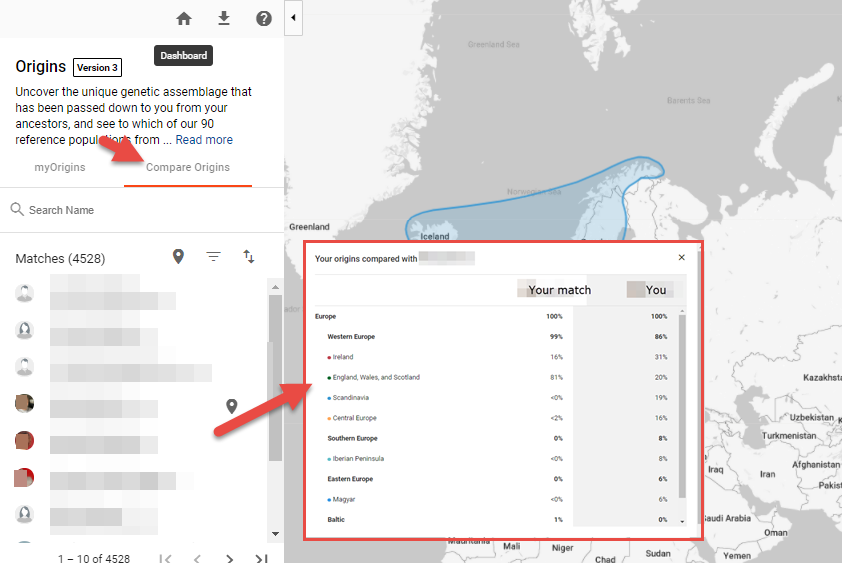Click the download icon
The width and height of the screenshot is (842, 566).
pos(224,18)
